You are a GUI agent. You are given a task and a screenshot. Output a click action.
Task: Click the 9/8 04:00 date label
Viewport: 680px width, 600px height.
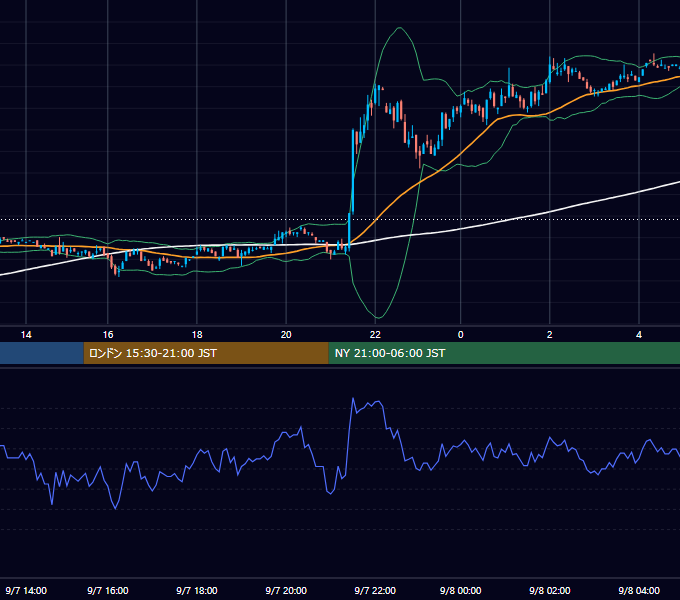[x=639, y=590]
